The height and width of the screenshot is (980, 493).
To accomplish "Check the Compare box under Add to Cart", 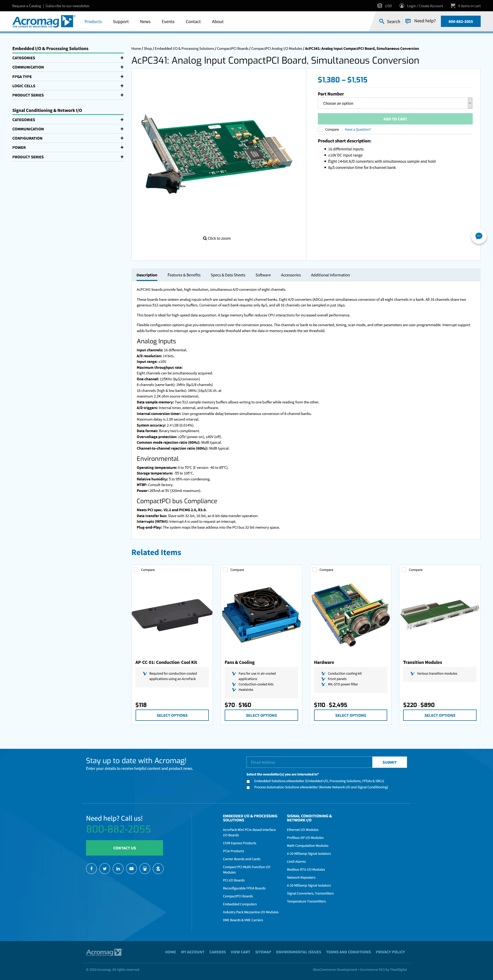I will (x=320, y=129).
